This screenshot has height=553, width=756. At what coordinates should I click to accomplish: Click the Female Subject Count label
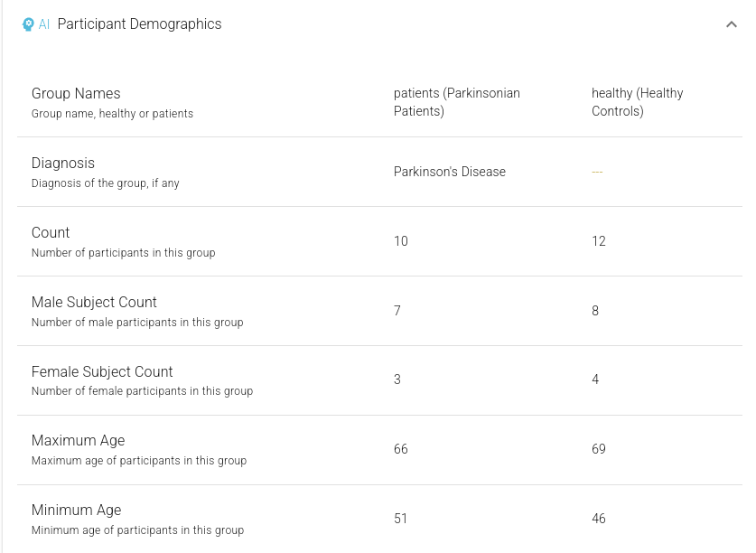(102, 371)
